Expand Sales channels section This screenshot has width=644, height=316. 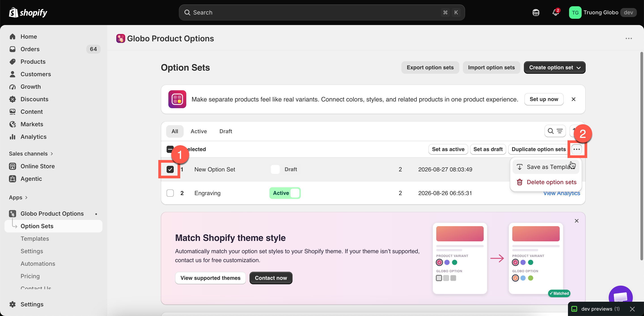click(x=31, y=154)
